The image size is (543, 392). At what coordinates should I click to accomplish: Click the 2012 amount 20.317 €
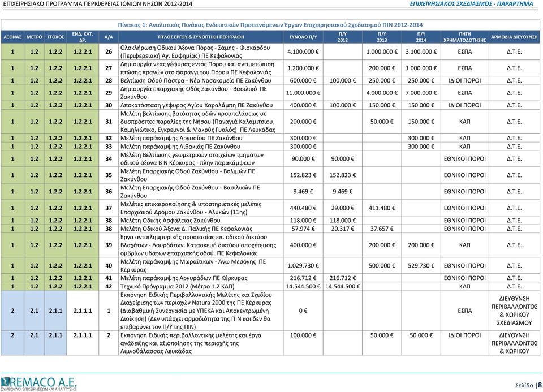(343, 229)
